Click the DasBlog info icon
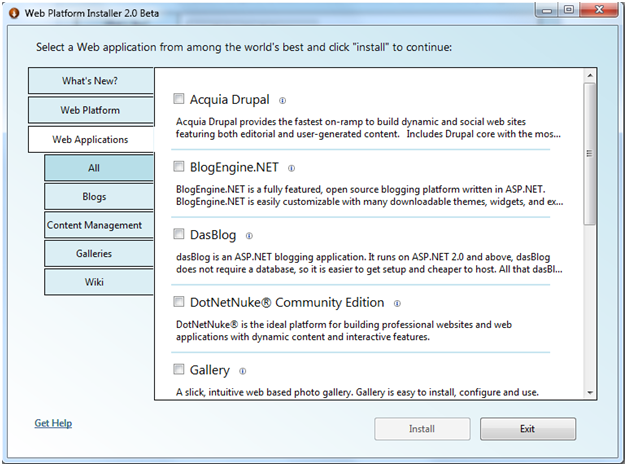The height and width of the screenshot is (468, 628). click(249, 236)
